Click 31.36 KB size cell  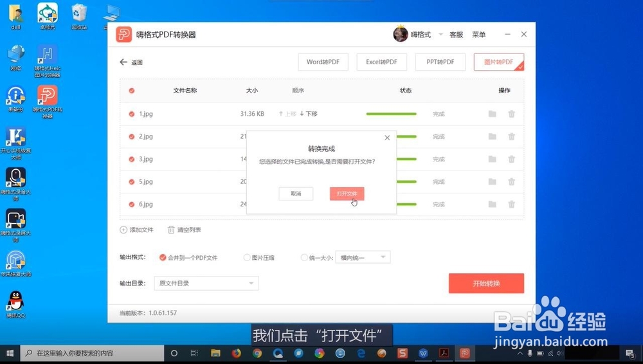(x=252, y=114)
